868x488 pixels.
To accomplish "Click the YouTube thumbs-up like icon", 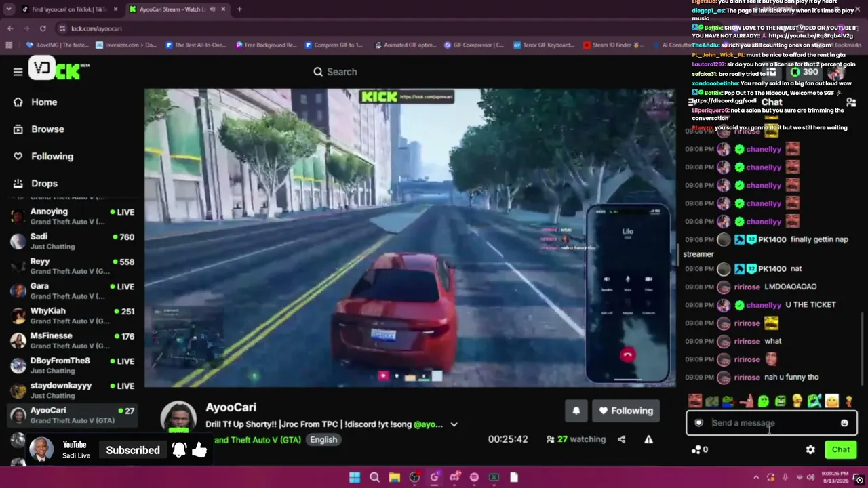I will pos(199,449).
